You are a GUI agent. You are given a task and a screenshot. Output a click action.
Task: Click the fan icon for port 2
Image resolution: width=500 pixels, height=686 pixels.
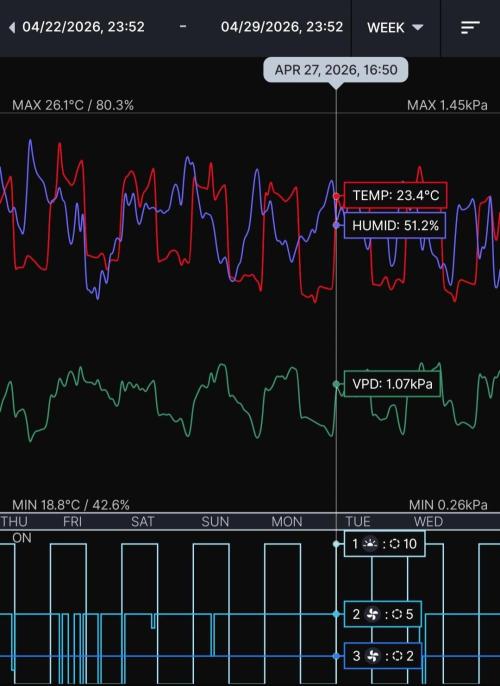point(372,614)
